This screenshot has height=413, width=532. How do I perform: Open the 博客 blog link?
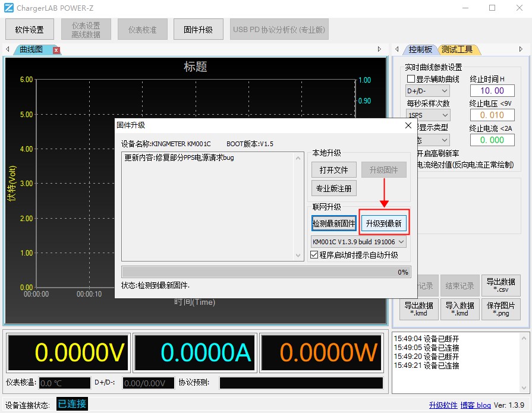(x=475, y=405)
